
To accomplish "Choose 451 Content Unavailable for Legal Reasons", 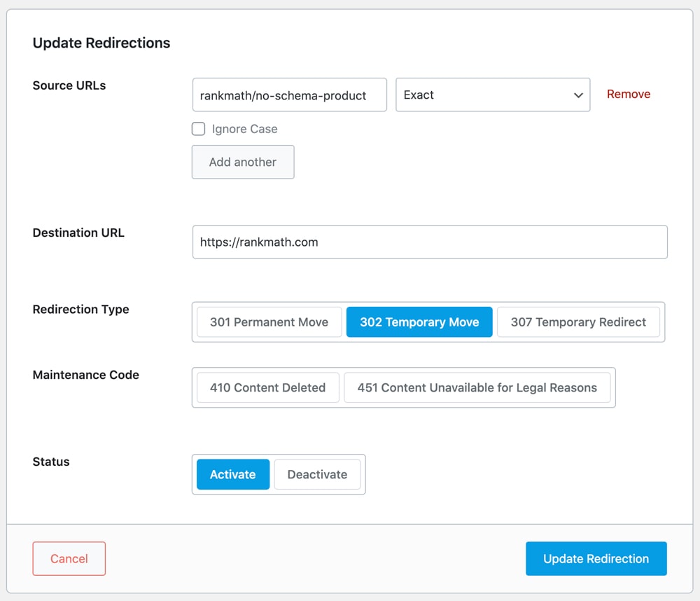I will [x=477, y=387].
